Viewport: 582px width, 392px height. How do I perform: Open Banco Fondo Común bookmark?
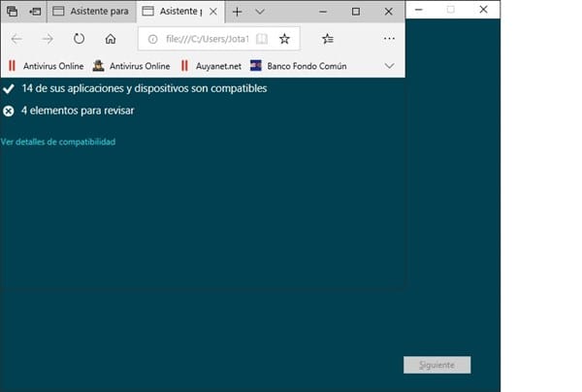(x=299, y=66)
